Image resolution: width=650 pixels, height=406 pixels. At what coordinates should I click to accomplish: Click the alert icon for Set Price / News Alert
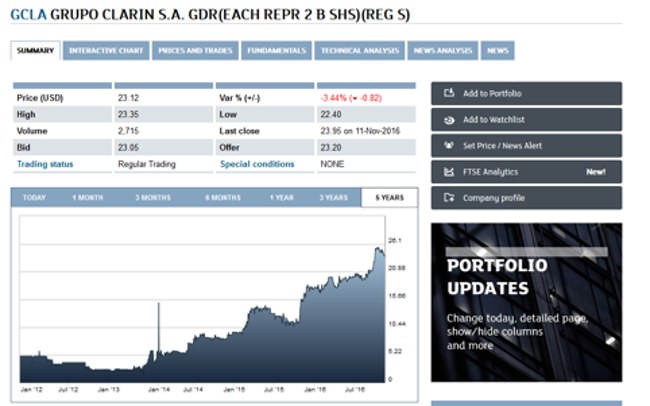[x=449, y=146]
